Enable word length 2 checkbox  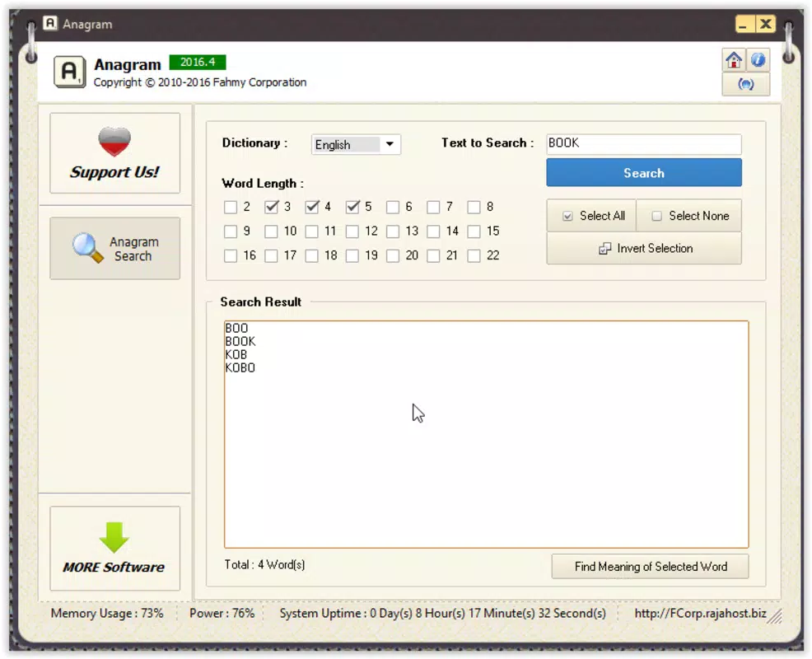point(231,208)
